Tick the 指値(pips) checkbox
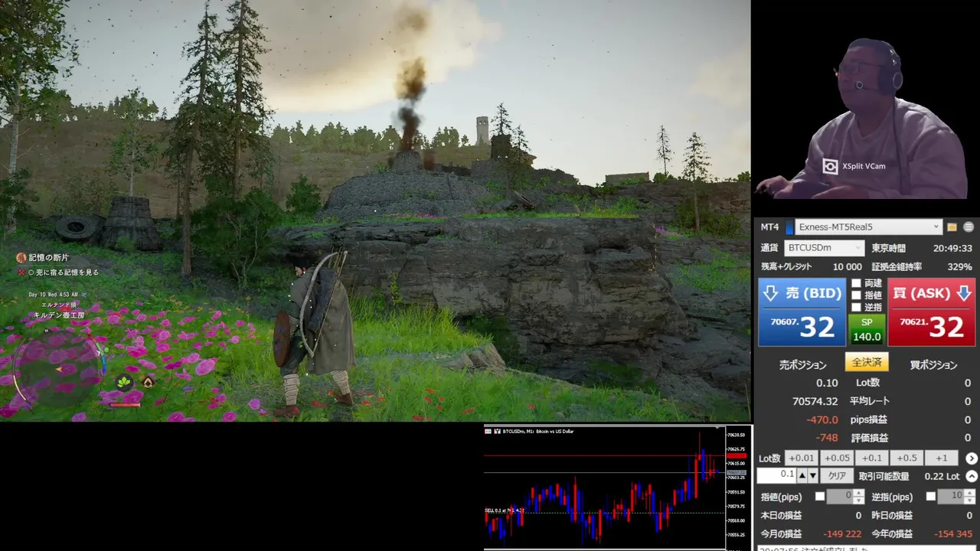 pos(820,497)
